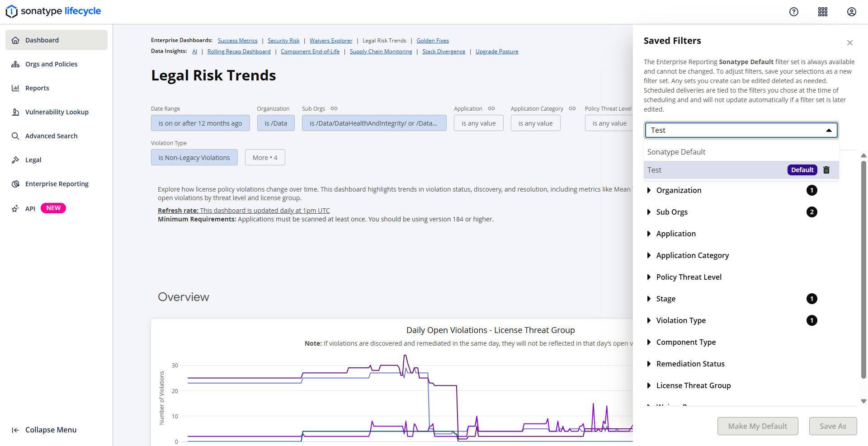Open the Violation Type filter value

[x=194, y=158]
